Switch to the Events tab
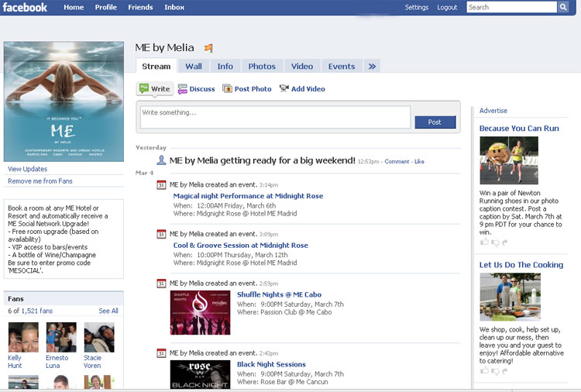581x392 pixels. pos(342,67)
